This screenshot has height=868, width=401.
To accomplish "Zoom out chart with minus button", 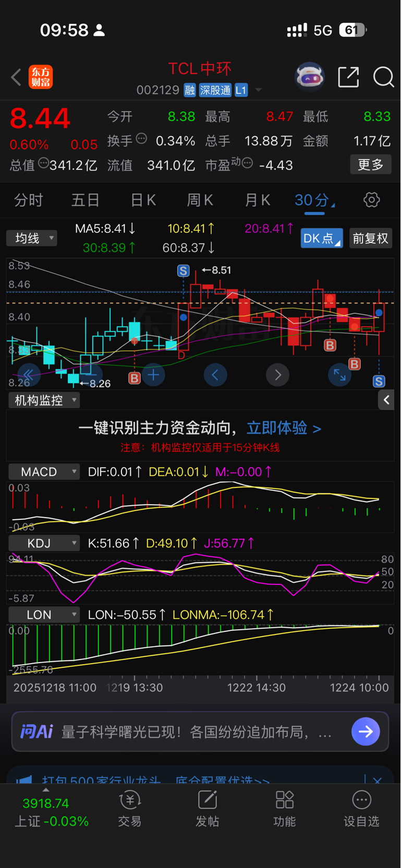I will (x=92, y=374).
